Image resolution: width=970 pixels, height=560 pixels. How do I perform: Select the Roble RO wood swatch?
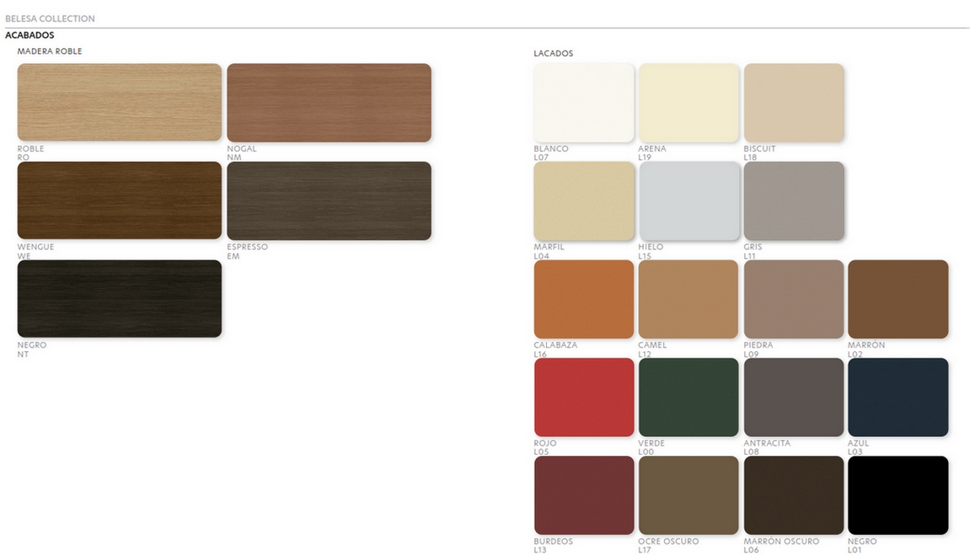click(120, 102)
